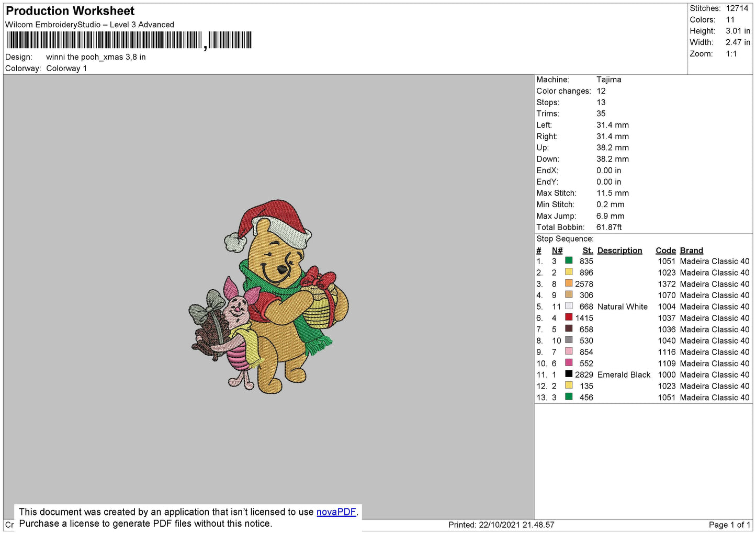Screen dimensions: 756x534
Task: Select the green swatch in stop row 1
Action: [x=569, y=260]
